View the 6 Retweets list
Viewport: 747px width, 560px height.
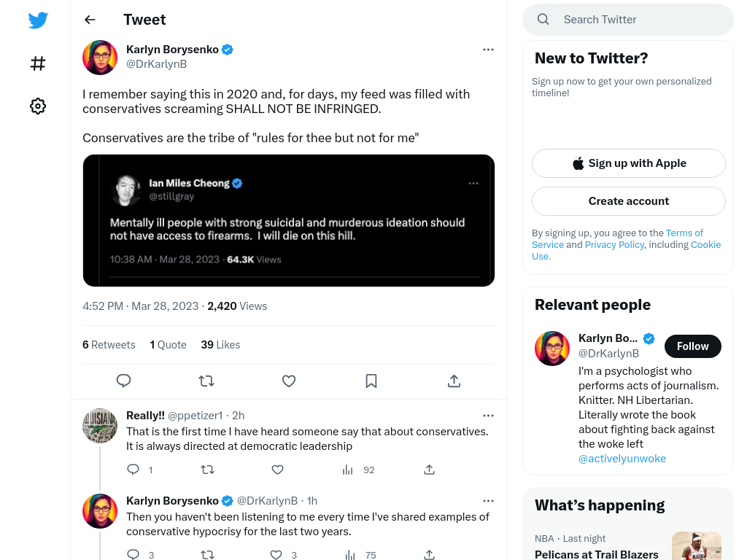point(109,345)
